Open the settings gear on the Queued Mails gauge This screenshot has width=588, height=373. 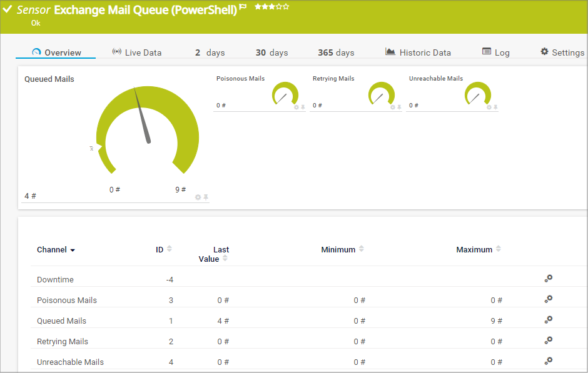pyautogui.click(x=198, y=196)
